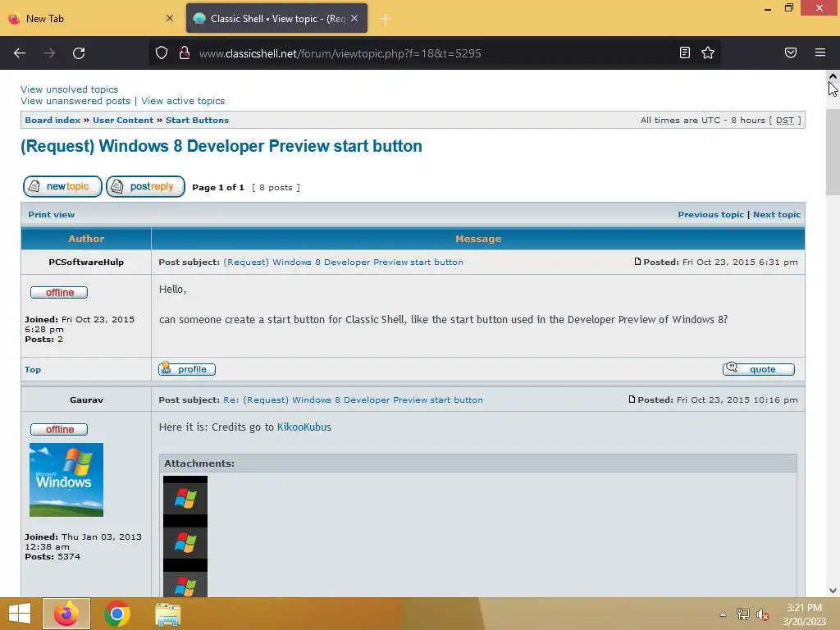This screenshot has height=630, width=840.
Task: Click the postreply button
Action: [x=145, y=186]
